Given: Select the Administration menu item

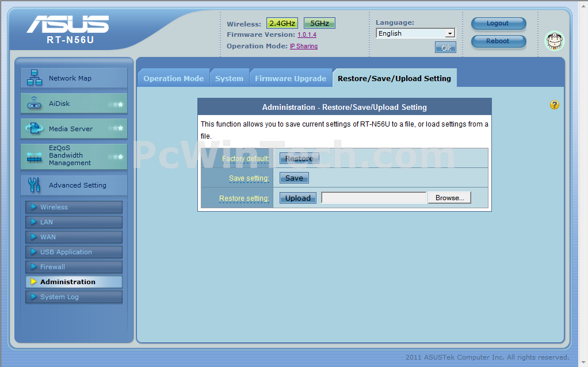Looking at the screenshot, I should pyautogui.click(x=74, y=282).
